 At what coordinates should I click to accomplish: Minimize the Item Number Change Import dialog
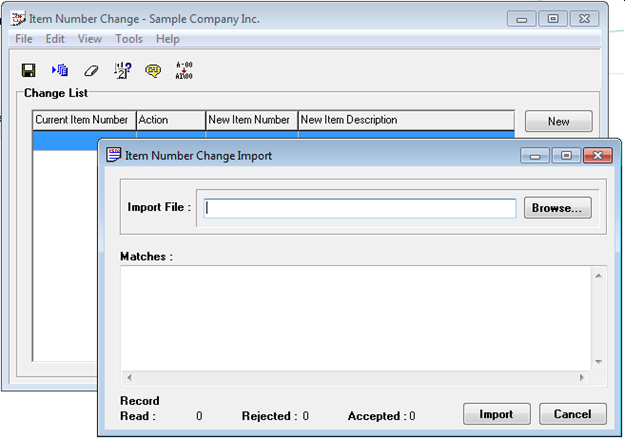(x=535, y=156)
